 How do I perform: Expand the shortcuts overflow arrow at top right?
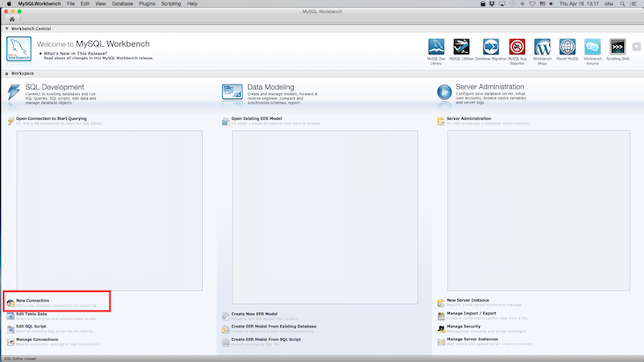[x=636, y=47]
